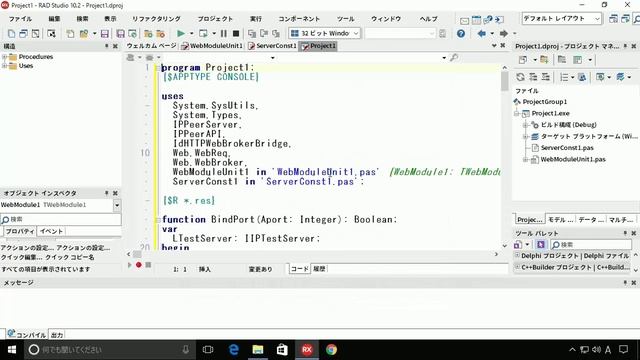Open the リファクタリング menu
640x360 pixels.
[156, 19]
